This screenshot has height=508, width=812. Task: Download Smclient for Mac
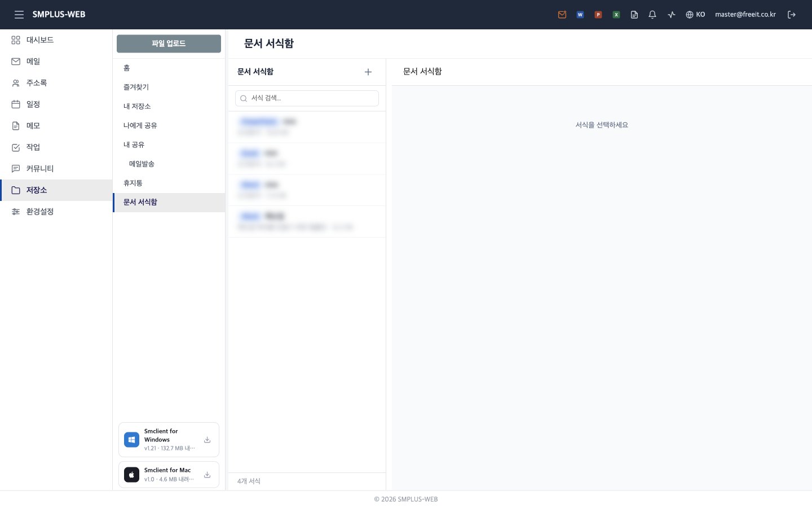[207, 475]
